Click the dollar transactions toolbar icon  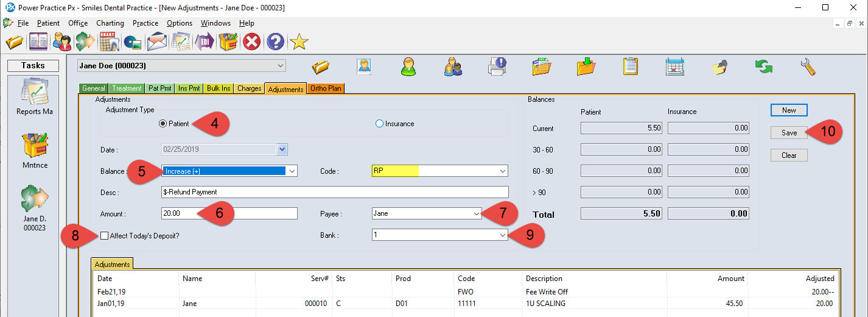(x=85, y=41)
